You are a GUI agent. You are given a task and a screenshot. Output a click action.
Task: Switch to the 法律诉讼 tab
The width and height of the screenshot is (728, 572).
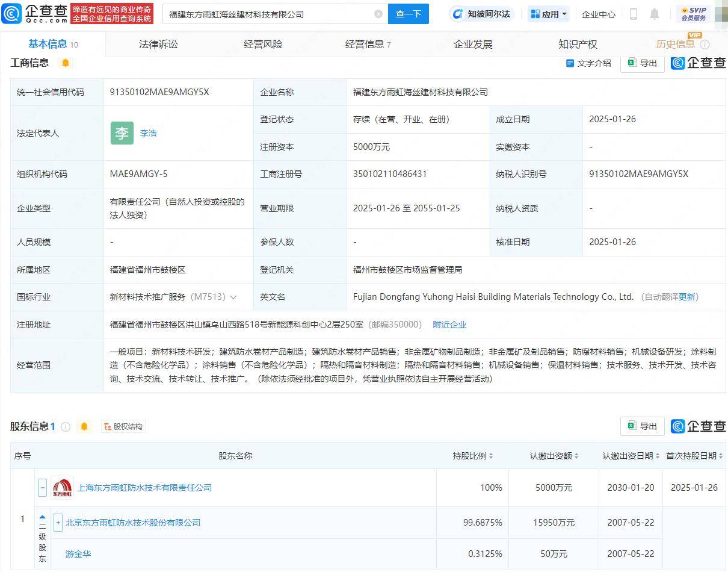pos(158,44)
